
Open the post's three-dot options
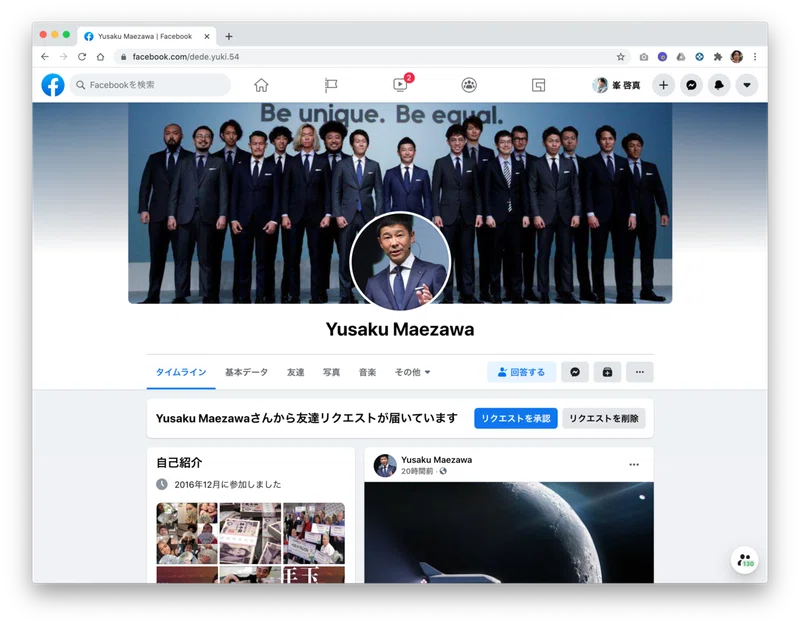point(634,465)
